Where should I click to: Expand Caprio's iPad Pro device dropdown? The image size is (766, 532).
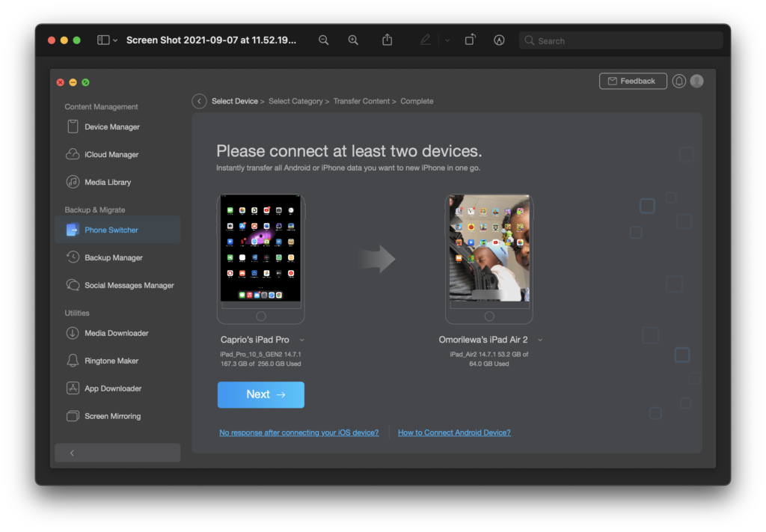[x=302, y=340]
